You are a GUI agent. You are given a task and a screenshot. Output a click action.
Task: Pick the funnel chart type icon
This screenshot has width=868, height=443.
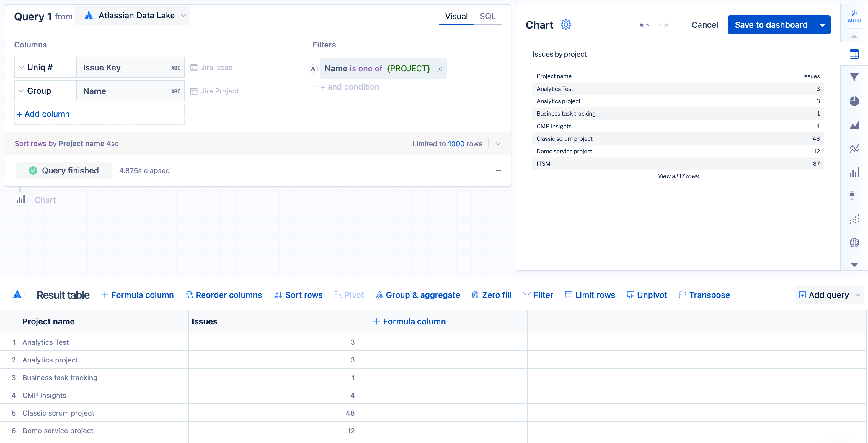point(854,78)
